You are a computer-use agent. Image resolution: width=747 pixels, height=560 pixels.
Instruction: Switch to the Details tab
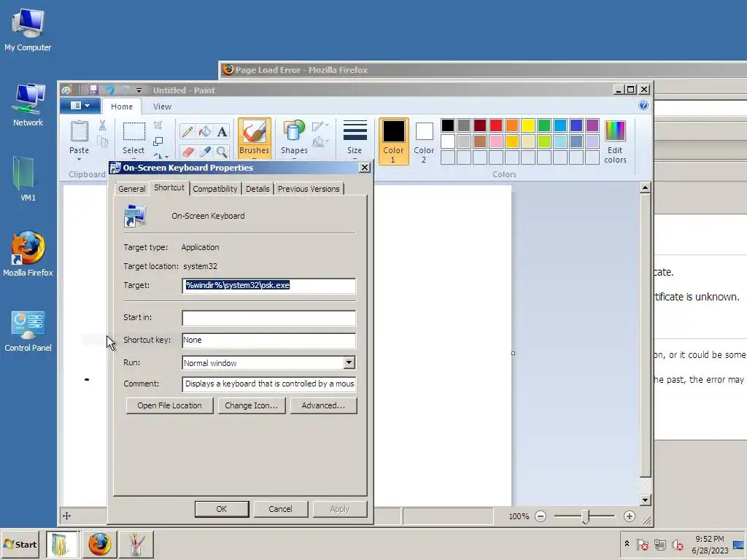pyautogui.click(x=258, y=189)
